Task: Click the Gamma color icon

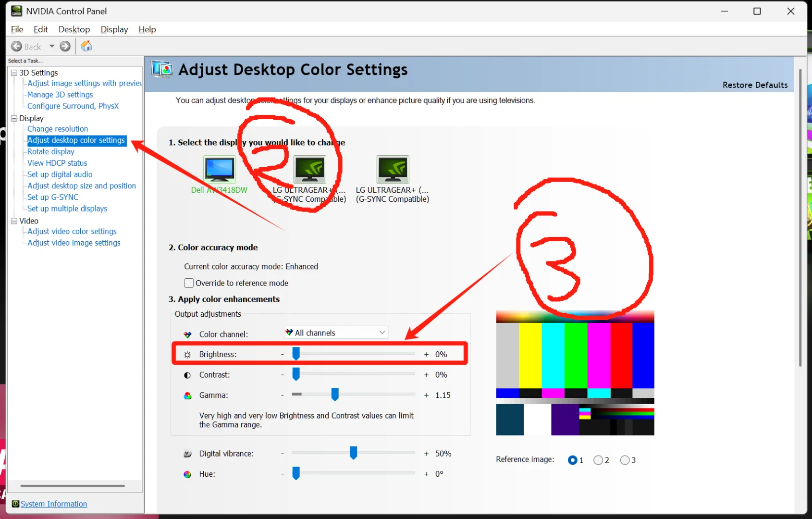Action: tap(187, 395)
